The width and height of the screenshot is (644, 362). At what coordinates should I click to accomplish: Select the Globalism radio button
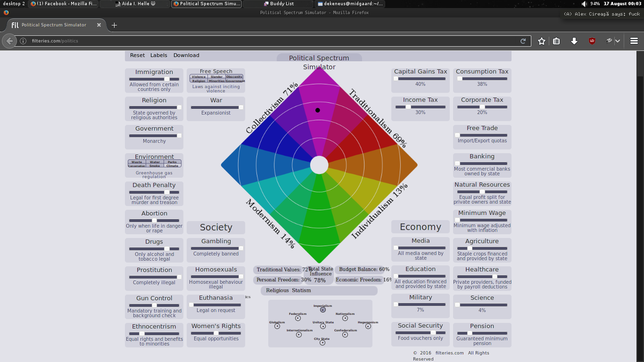pyautogui.click(x=277, y=326)
